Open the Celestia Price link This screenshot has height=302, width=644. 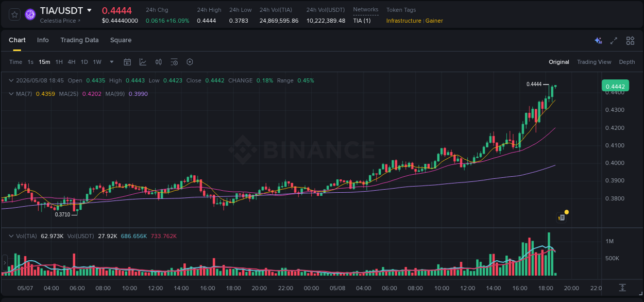[60, 21]
